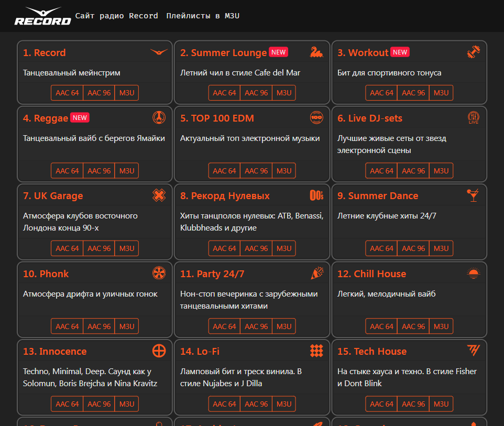
Task: Click the dumbbell icon on Workout card
Action: click(x=473, y=52)
